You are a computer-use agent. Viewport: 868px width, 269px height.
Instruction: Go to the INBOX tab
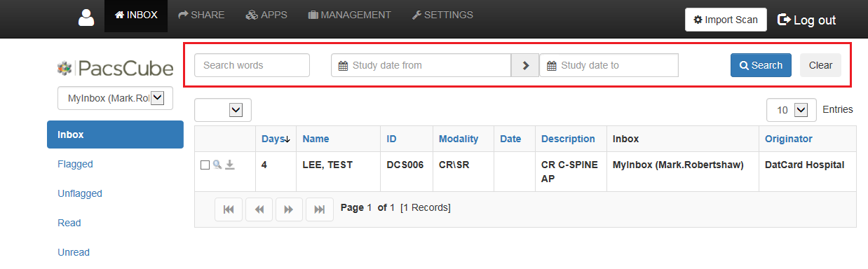(136, 15)
